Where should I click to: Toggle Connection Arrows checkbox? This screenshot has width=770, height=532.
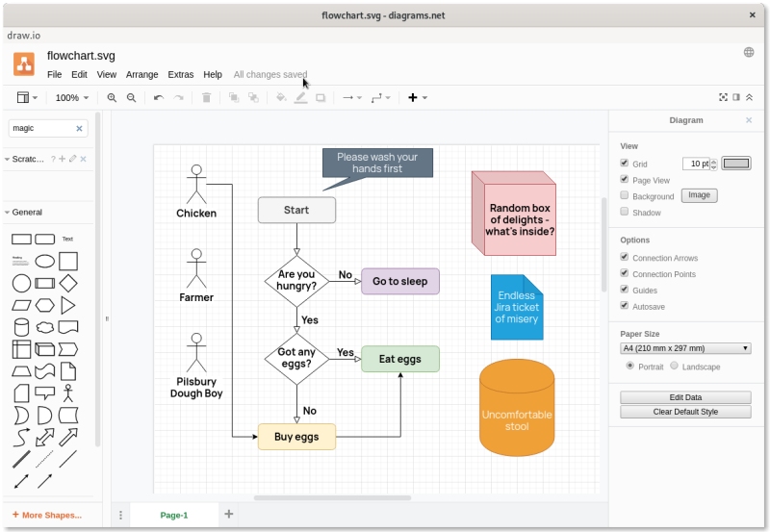point(624,257)
